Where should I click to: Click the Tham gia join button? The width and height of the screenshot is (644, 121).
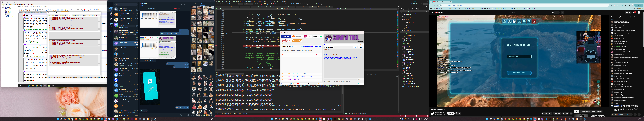(x=451, y=113)
